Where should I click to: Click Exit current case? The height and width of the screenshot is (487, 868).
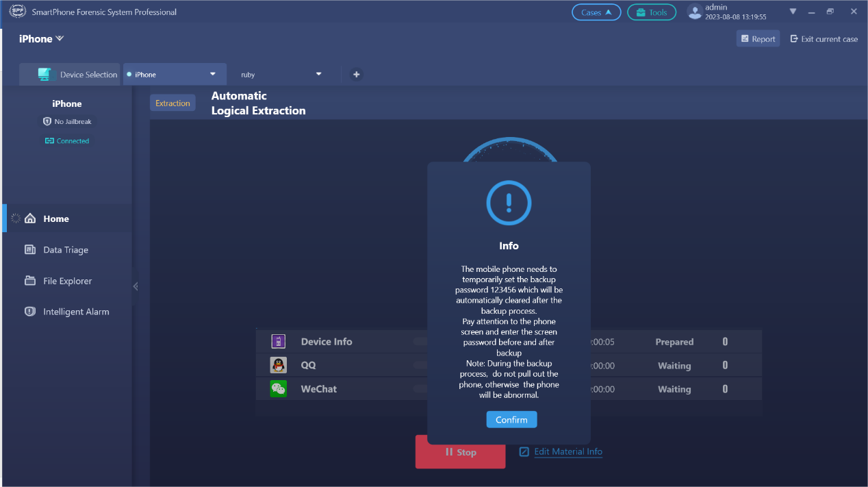(824, 39)
